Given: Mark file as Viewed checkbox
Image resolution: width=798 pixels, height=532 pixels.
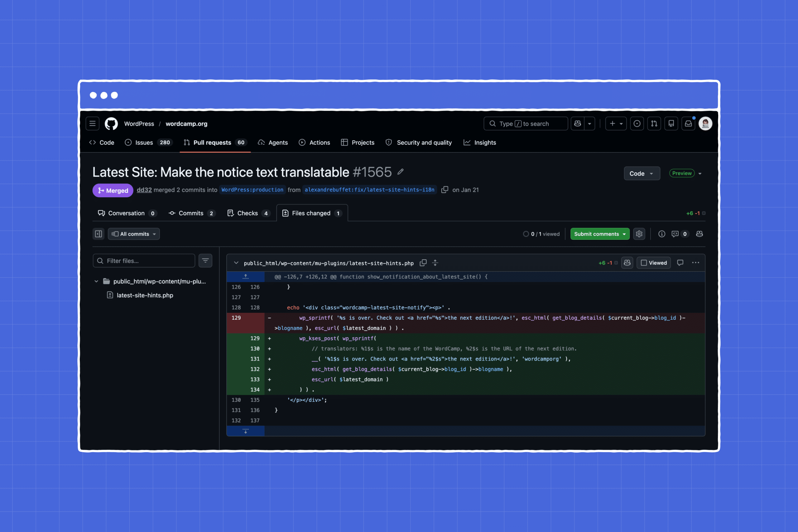Looking at the screenshot, I should [653, 263].
